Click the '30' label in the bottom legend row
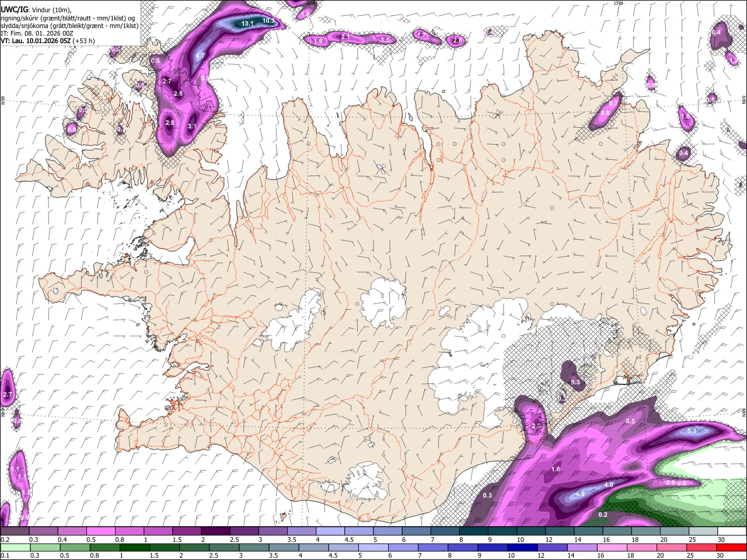The image size is (747, 560). pos(720,555)
